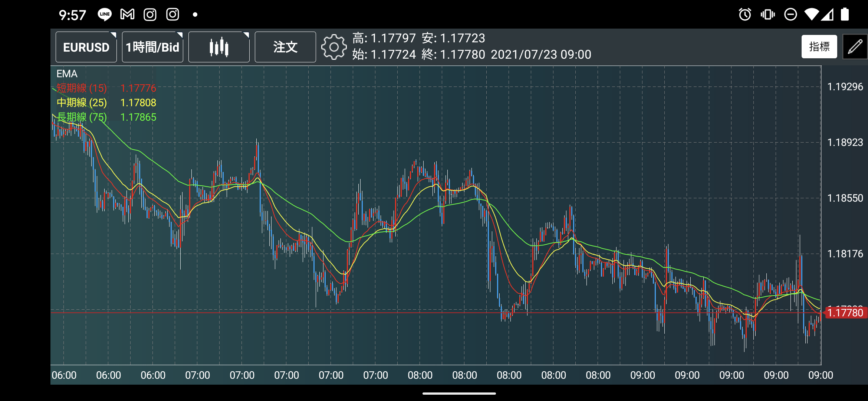Image resolution: width=868 pixels, height=401 pixels.
Task: Tap the 1.18923 price axis label
Action: click(x=845, y=142)
